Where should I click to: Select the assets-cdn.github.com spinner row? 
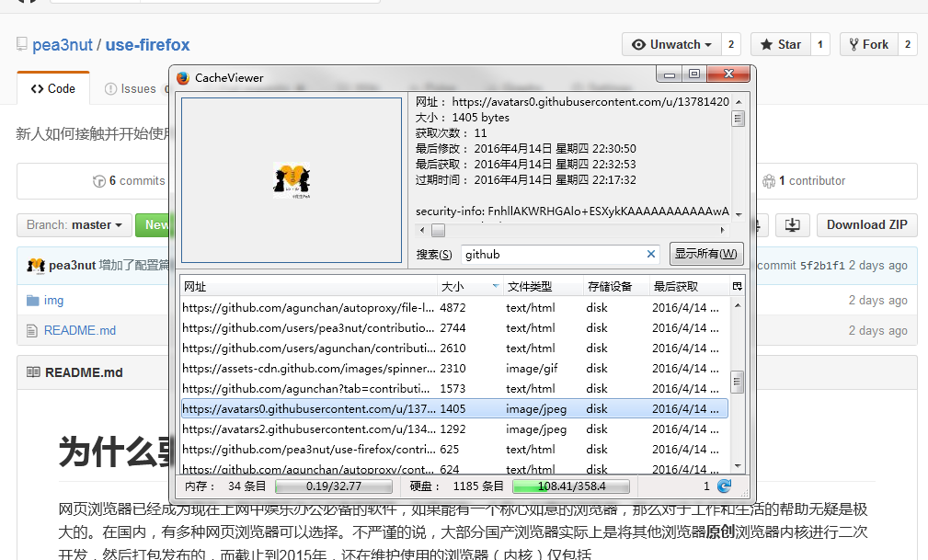click(x=454, y=368)
